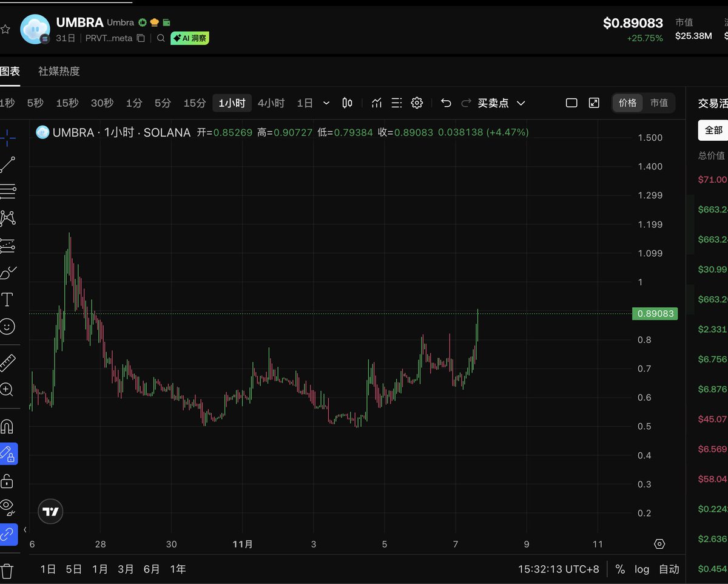The width and height of the screenshot is (728, 584).
Task: Select the trend line drawing tool
Action: tap(8, 165)
